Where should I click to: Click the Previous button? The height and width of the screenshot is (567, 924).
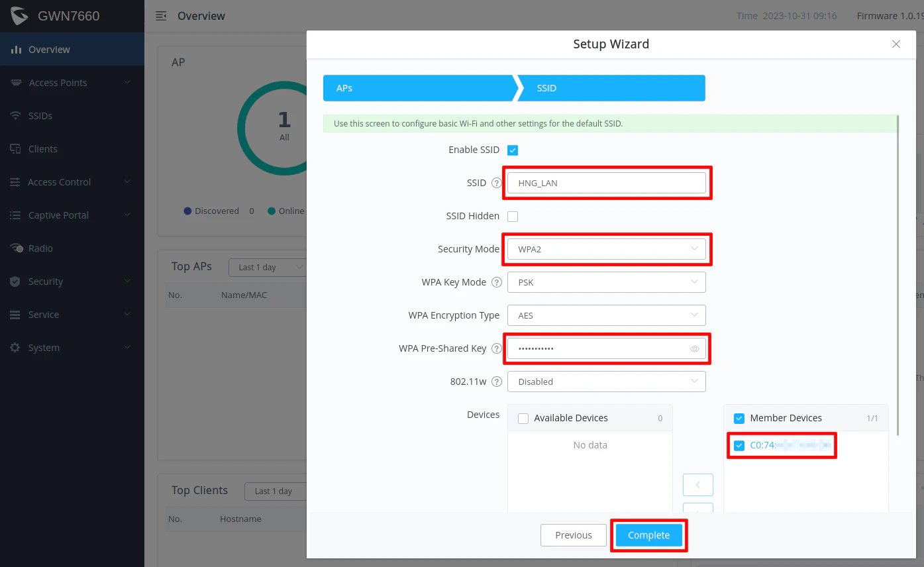coord(574,535)
